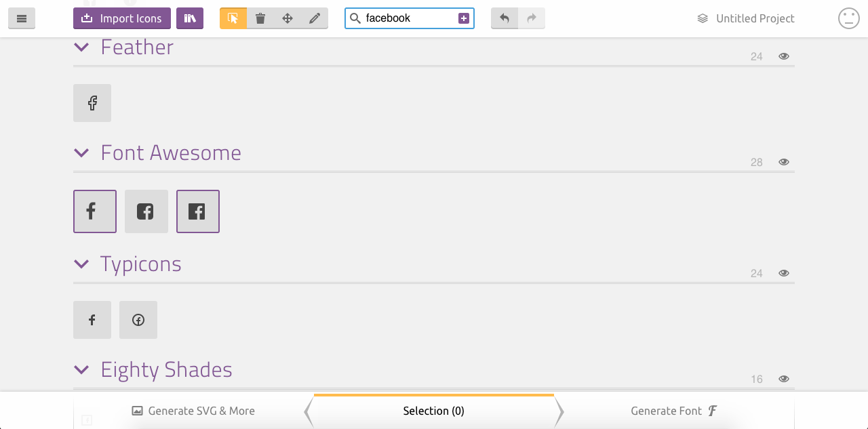Click the undo arrow
This screenshot has height=429, width=868.
point(504,18)
